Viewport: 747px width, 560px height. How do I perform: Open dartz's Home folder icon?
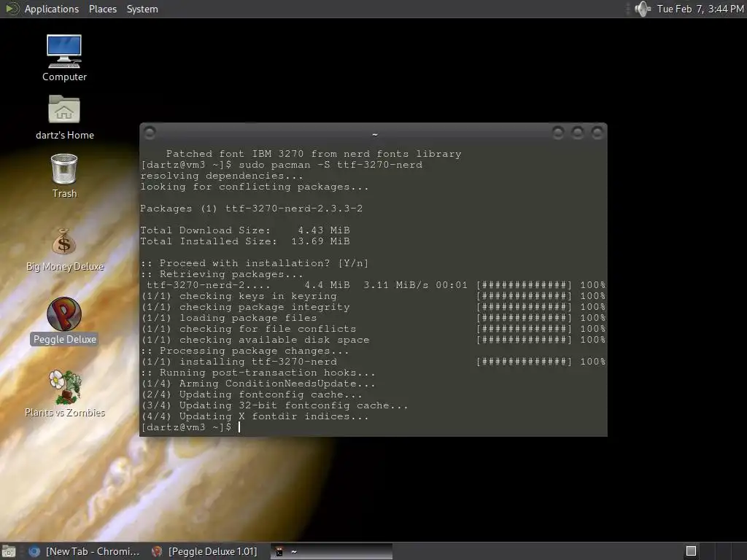(64, 117)
